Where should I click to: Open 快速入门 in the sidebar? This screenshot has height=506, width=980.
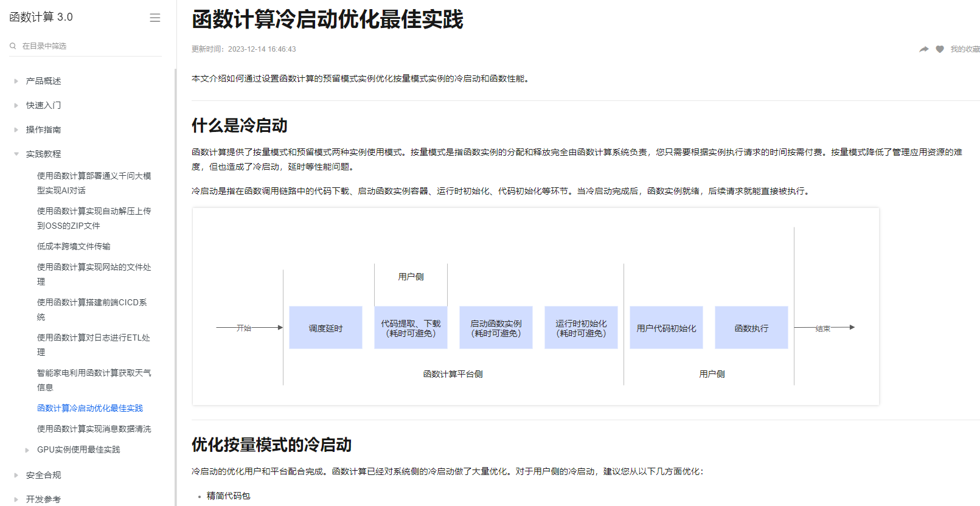(43, 105)
